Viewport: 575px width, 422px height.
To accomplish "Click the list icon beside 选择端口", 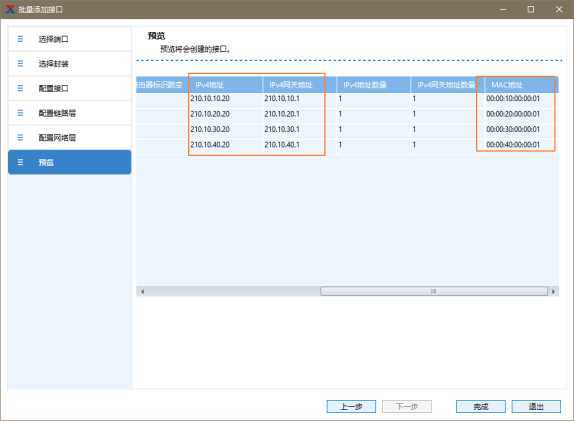I will tap(20, 39).
